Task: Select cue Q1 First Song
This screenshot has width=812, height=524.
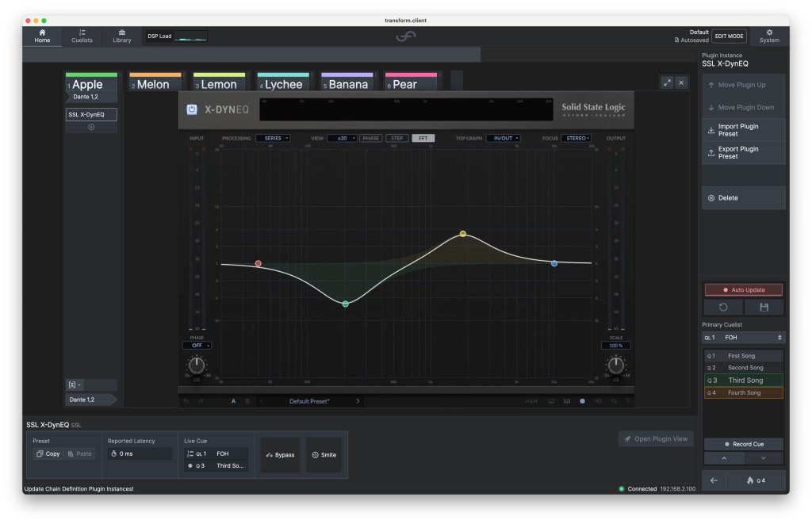Action: [743, 356]
